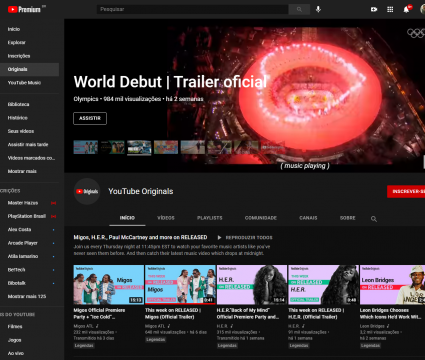Select the fourth banner carousel thumbnail
This screenshot has height=360, width=425.
(x=166, y=147)
